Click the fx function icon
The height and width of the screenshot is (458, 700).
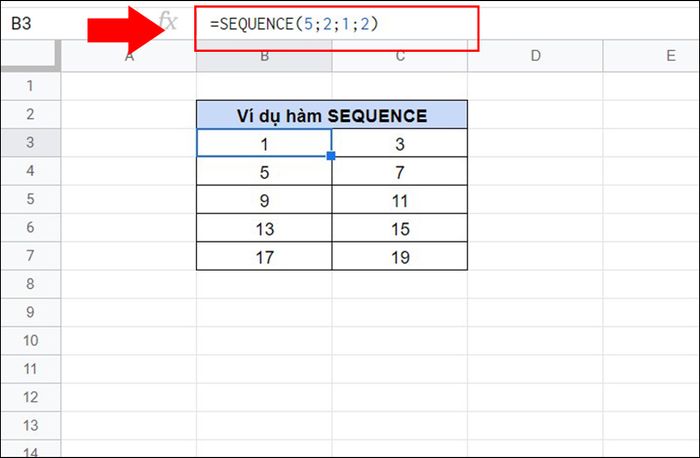167,21
